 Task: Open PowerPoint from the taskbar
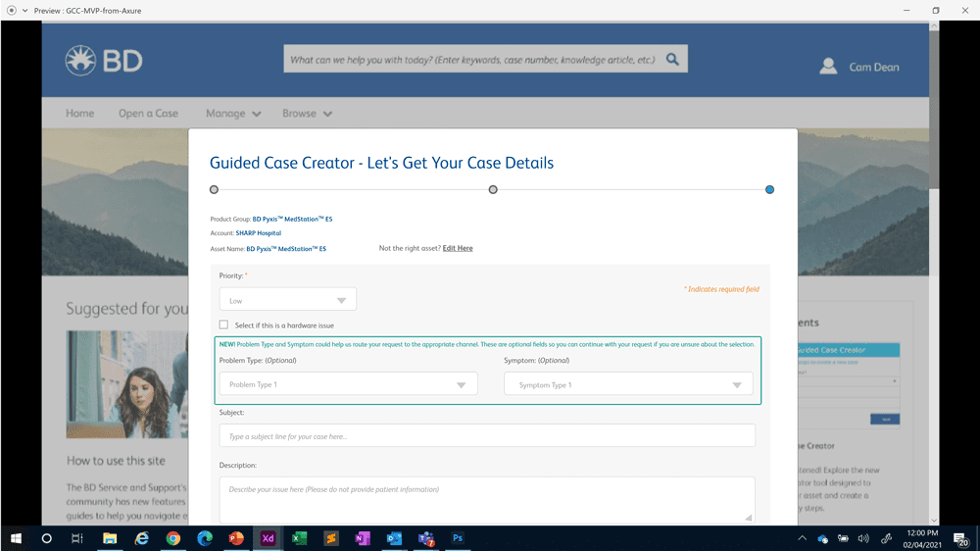coord(236,538)
